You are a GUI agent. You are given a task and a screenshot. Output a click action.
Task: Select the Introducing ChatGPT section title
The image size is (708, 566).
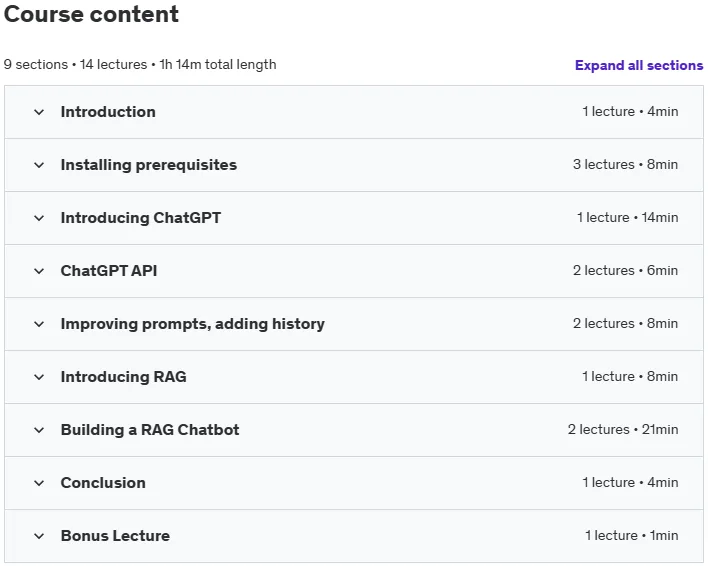tap(141, 218)
